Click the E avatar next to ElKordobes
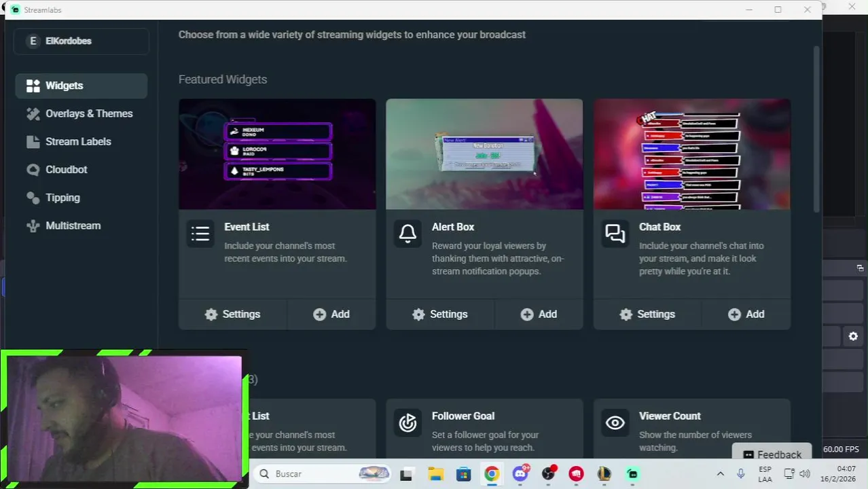Screen dimensions: 868x489 [x=33, y=41]
